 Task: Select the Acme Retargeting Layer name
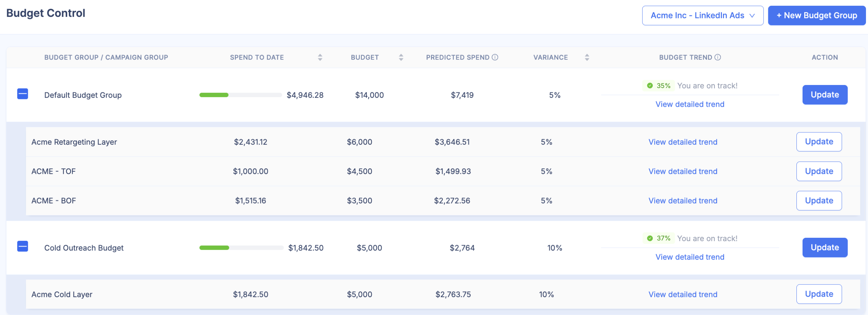[74, 142]
